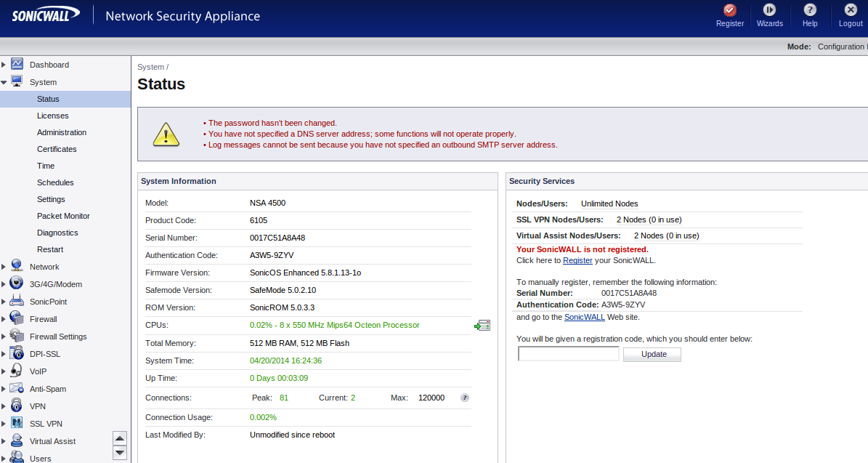Follow the SonicWALL Web site link
Screen dimensions: 868x463
(x=584, y=318)
